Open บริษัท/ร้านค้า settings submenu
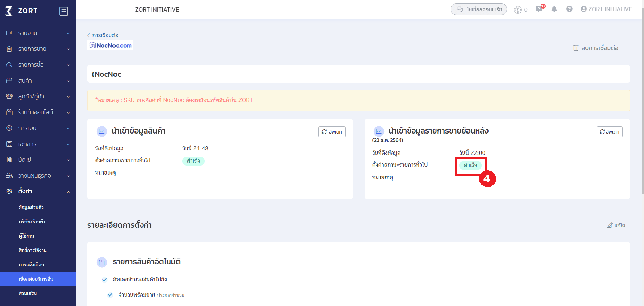The image size is (644, 306). (x=32, y=222)
